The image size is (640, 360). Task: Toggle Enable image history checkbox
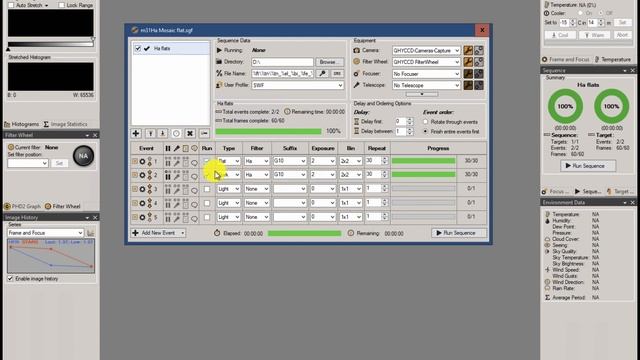click(10, 279)
